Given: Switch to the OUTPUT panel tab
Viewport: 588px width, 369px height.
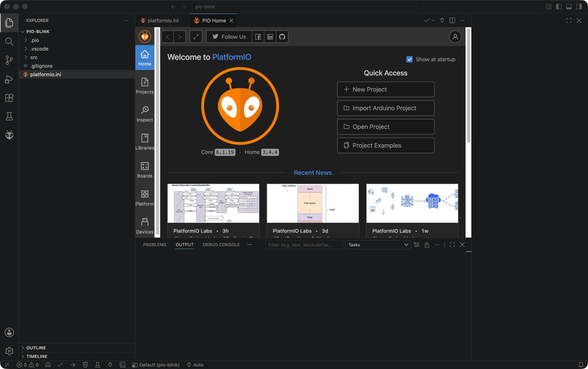Looking at the screenshot, I should click(184, 245).
